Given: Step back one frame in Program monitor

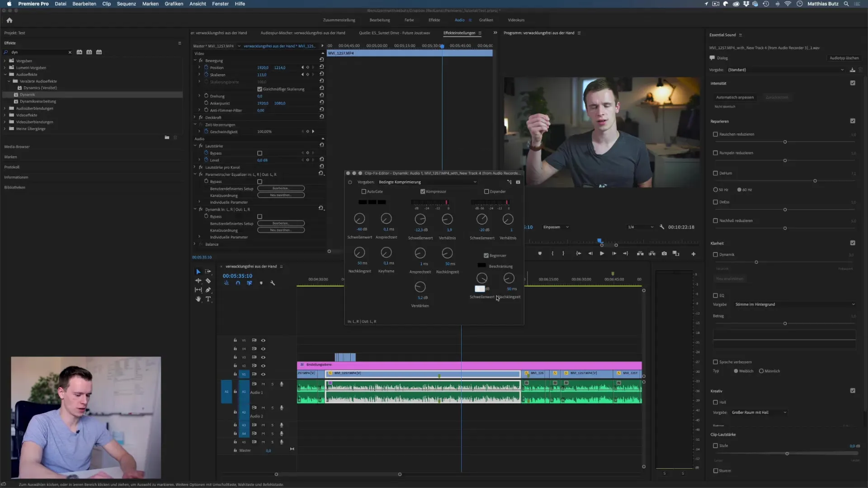Looking at the screenshot, I should (x=590, y=254).
